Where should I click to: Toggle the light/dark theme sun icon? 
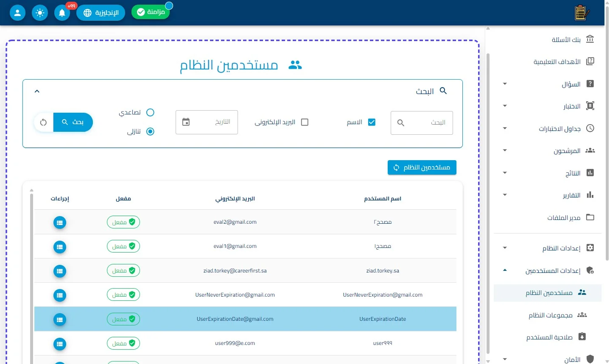pos(40,13)
